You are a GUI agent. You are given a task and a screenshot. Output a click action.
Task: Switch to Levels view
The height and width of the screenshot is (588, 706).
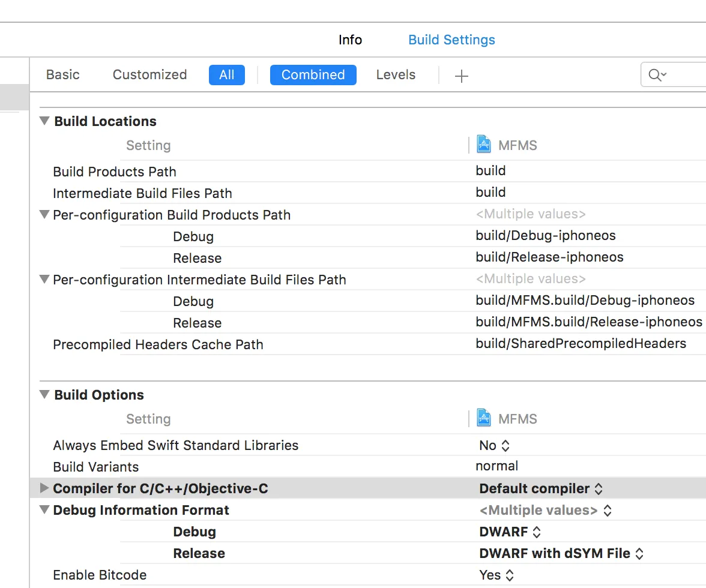point(396,75)
